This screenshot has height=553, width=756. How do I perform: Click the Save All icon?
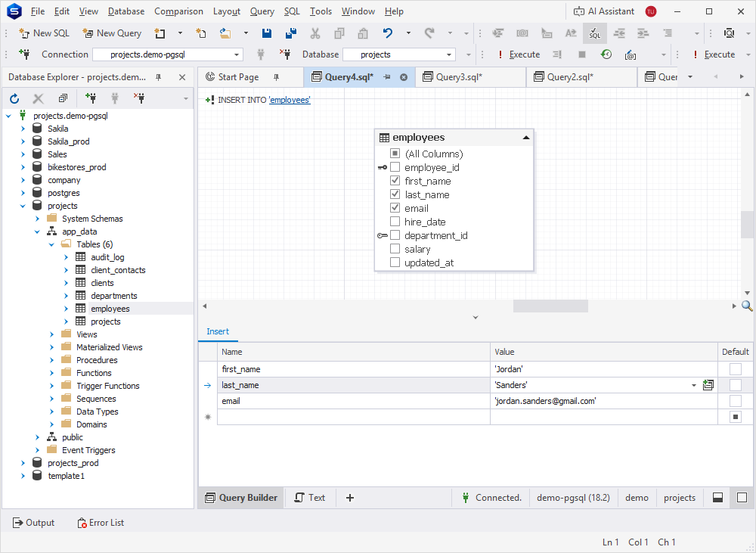pyautogui.click(x=291, y=33)
